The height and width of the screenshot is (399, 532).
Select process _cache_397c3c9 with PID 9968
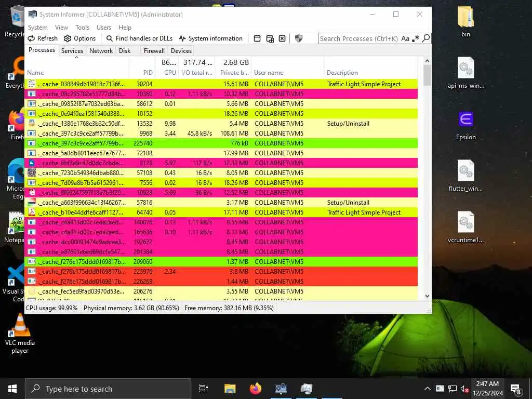221,134
